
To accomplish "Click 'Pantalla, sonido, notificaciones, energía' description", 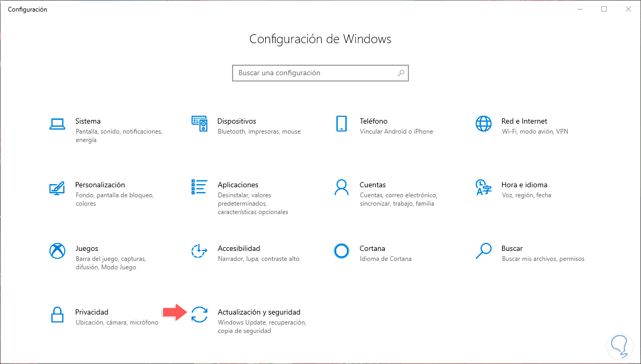I will tap(119, 136).
